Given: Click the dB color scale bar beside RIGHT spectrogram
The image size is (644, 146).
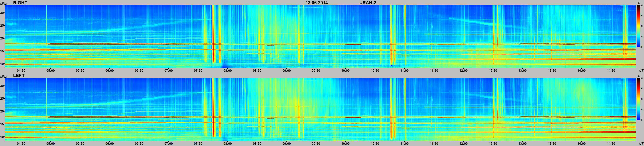Looking at the screenshot, I should (x=638, y=26).
